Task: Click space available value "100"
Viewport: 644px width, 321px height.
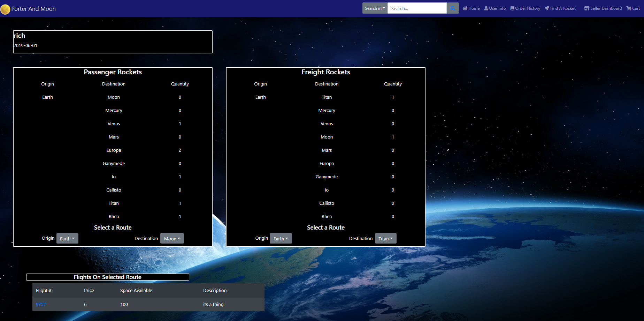Action: tap(124, 305)
